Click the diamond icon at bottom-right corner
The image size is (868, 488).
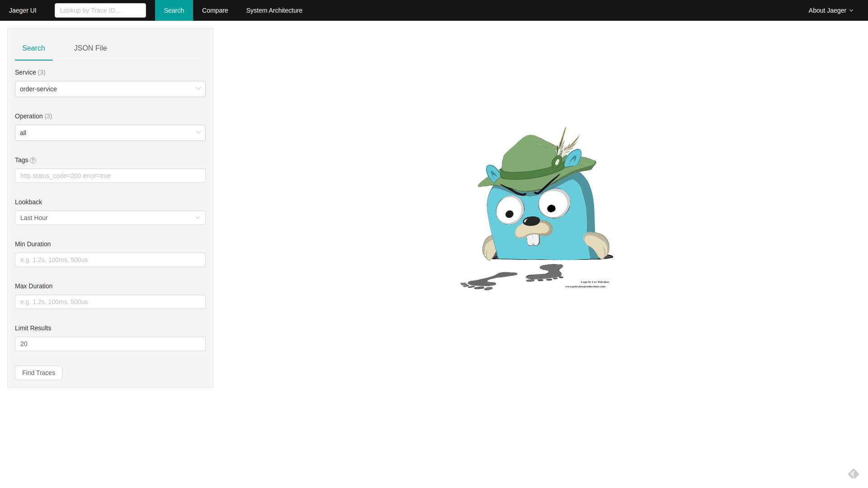(853, 474)
